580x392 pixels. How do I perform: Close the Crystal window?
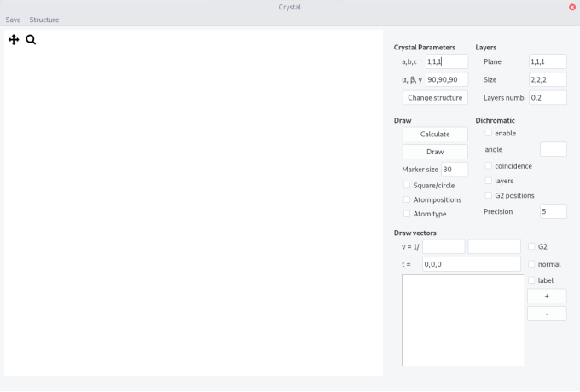[571, 7]
